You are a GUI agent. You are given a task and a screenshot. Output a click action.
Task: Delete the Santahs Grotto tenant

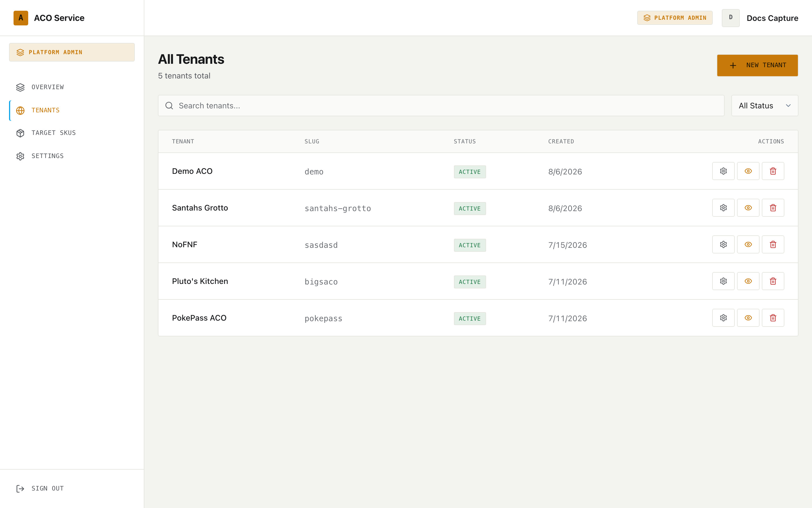tap(773, 208)
